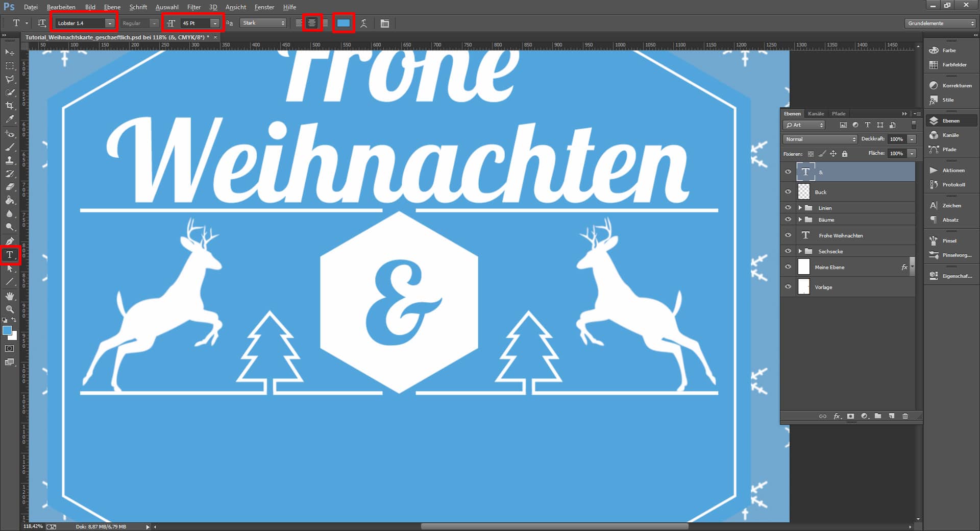This screenshot has width=980, height=531.
Task: Delete layer using trash icon
Action: [x=904, y=416]
